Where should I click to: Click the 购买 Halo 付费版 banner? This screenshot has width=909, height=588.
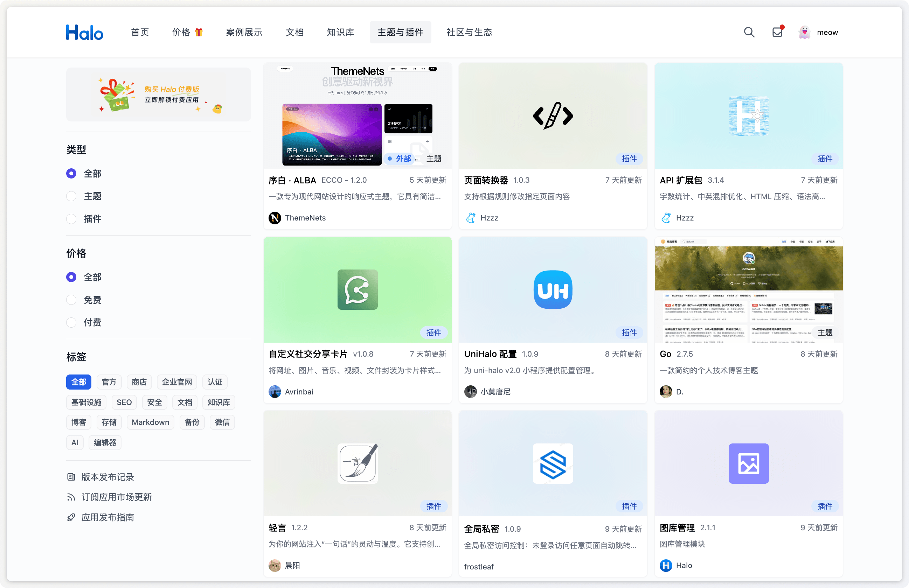[x=159, y=95]
